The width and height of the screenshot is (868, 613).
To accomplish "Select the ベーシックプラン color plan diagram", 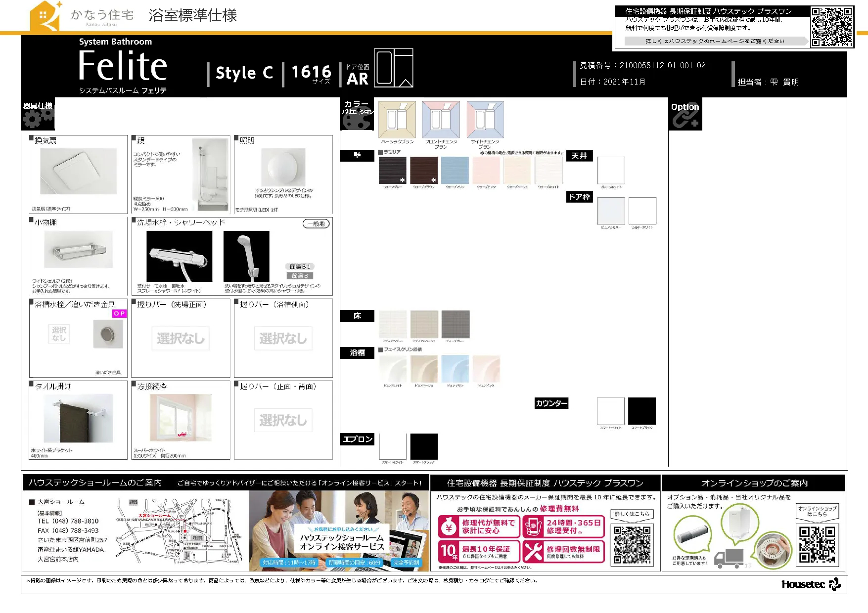I will coord(397,120).
